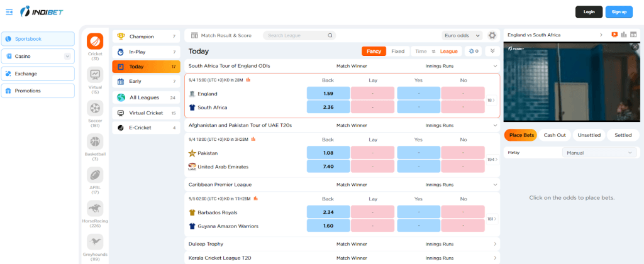644x264 pixels.
Task: Open stats icon beside Pakistan match time
Action: tap(253, 139)
